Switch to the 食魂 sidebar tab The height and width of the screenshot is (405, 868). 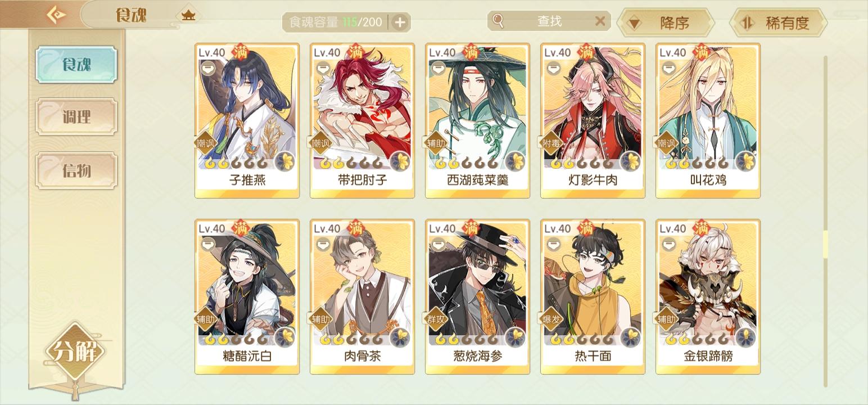click(x=76, y=65)
